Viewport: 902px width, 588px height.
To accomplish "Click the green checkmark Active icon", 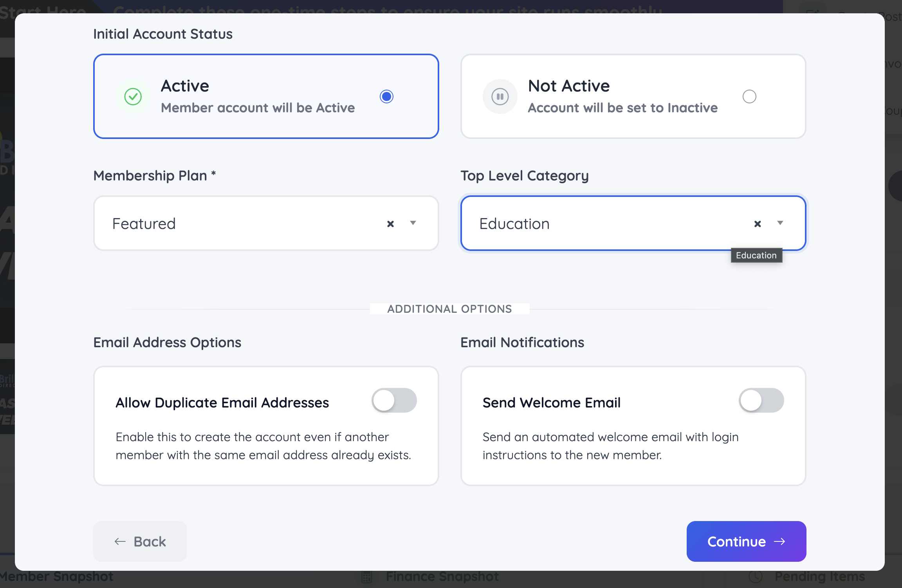I will [133, 96].
